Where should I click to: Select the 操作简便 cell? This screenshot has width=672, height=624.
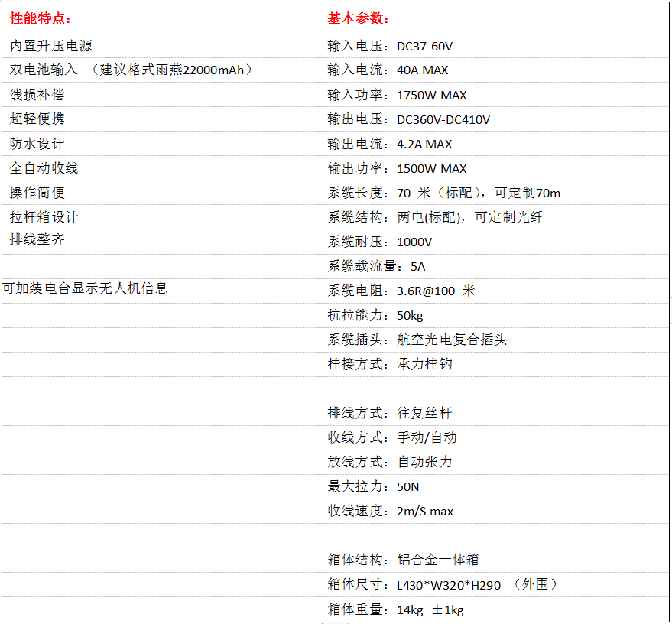click(x=161, y=193)
